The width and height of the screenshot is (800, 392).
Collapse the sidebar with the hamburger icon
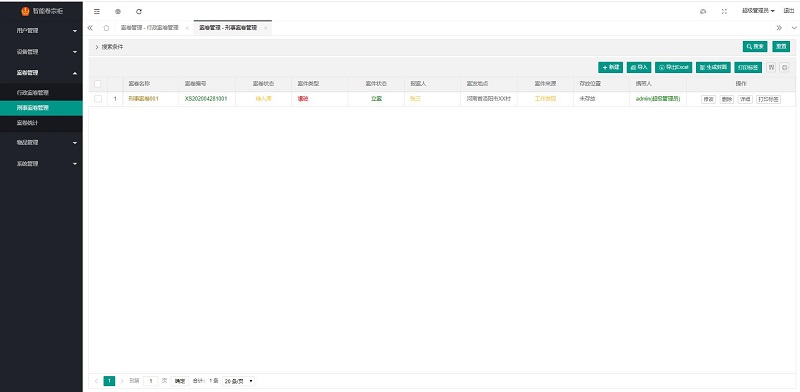(97, 11)
